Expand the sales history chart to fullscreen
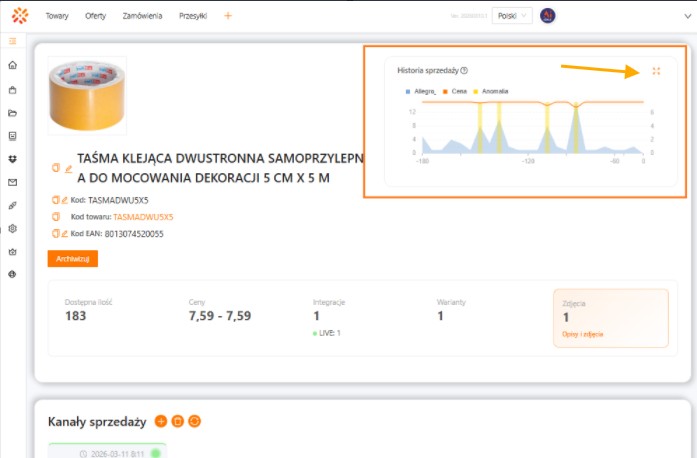Image resolution: width=697 pixels, height=458 pixels. click(x=656, y=71)
